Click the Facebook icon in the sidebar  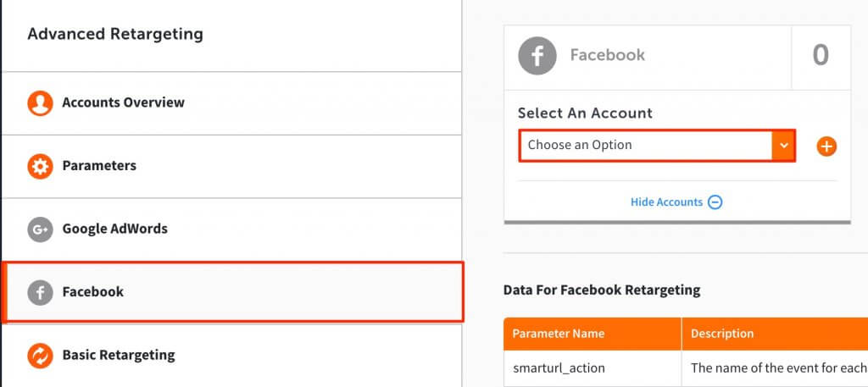point(40,292)
